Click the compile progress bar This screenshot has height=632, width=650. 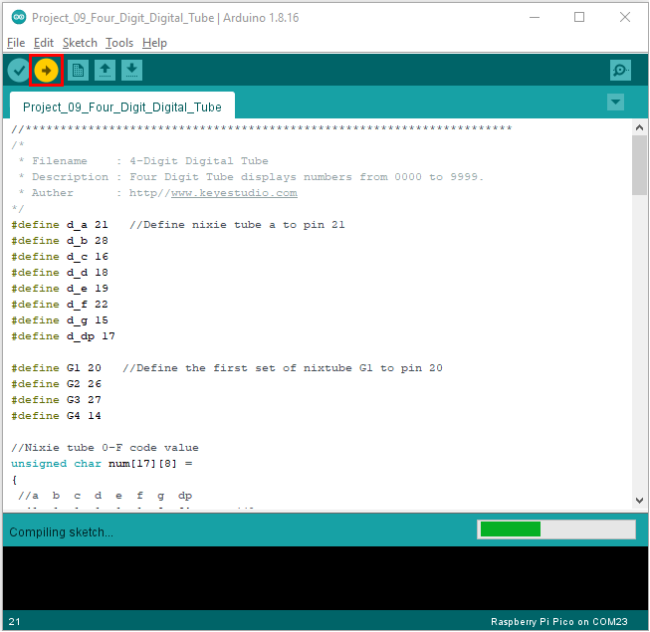coord(556,529)
